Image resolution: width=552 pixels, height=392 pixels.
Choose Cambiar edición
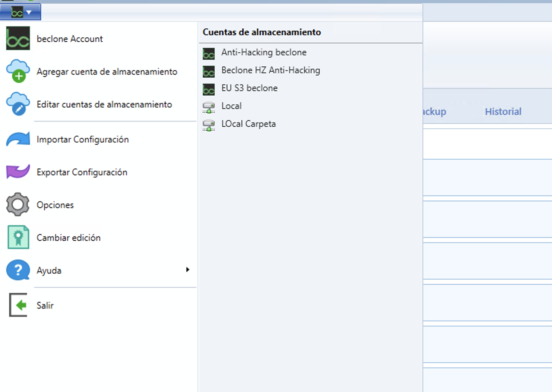coord(69,238)
